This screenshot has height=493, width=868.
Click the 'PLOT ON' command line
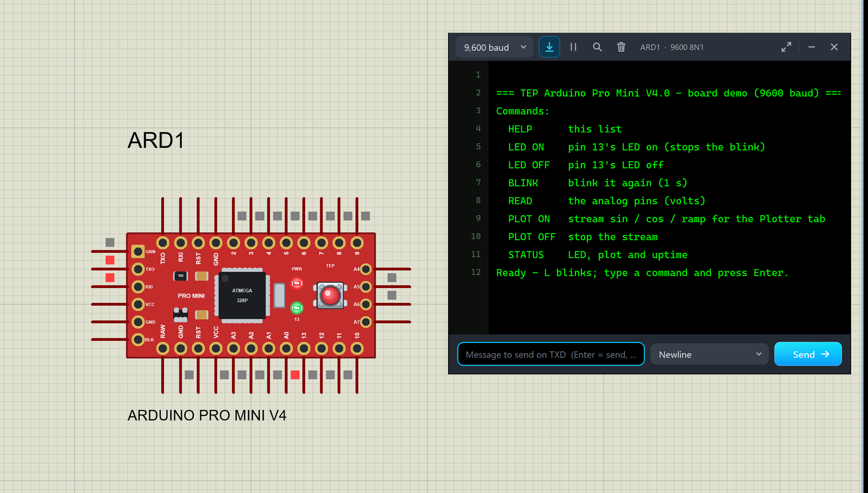click(666, 219)
